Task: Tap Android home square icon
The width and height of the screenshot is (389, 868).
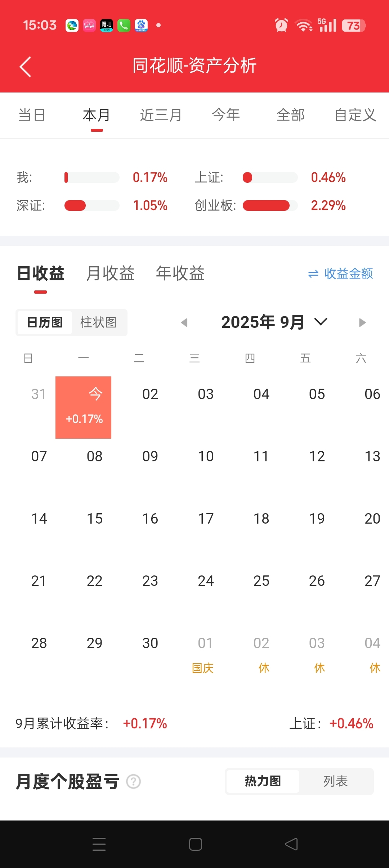Action: point(195,844)
